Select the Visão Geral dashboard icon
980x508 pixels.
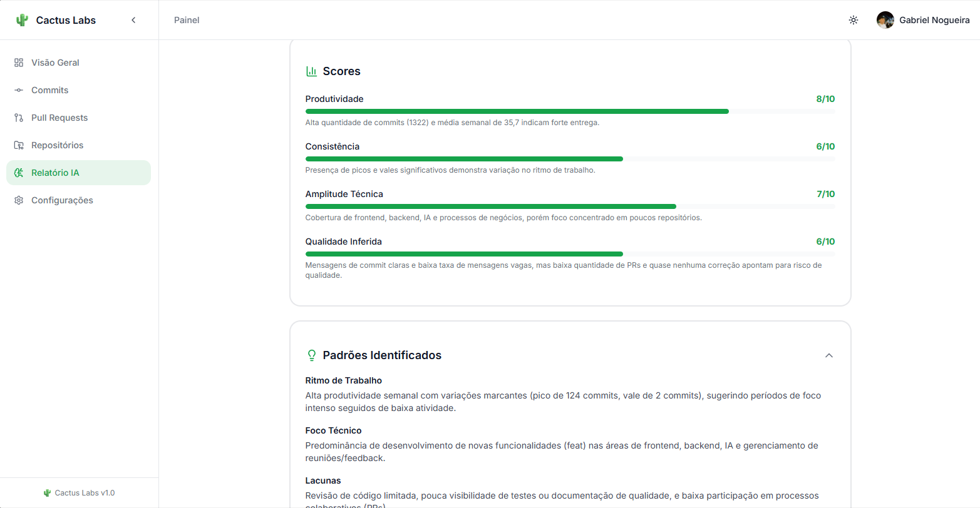19,63
